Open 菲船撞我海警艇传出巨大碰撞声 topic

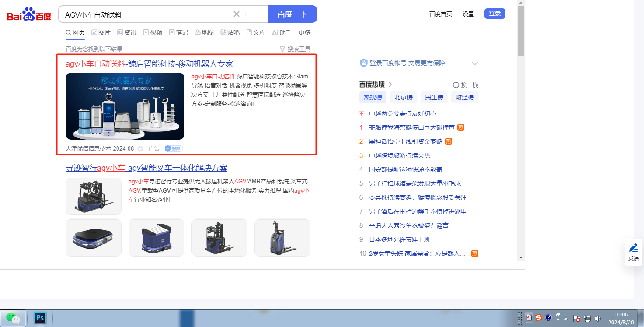coord(412,127)
